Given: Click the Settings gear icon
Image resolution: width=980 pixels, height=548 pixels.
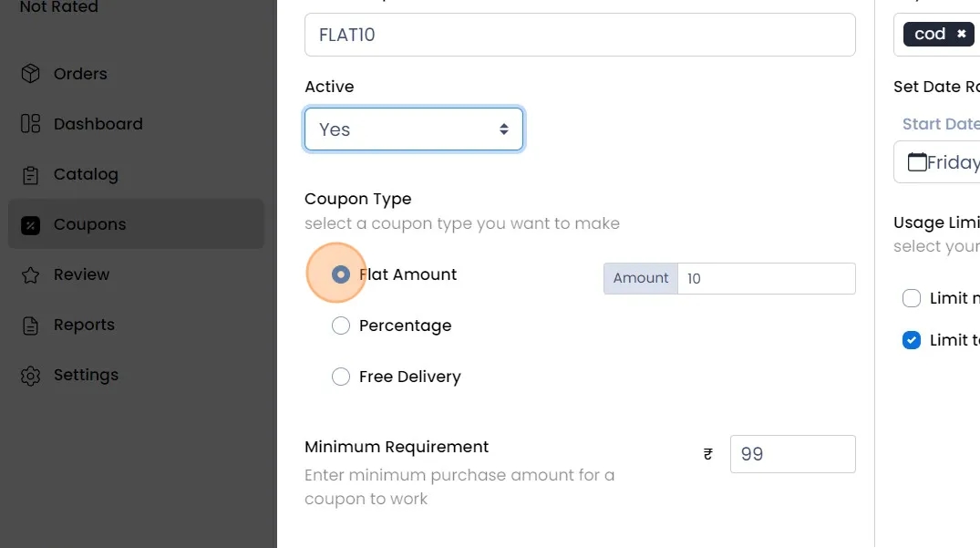Looking at the screenshot, I should (x=31, y=376).
